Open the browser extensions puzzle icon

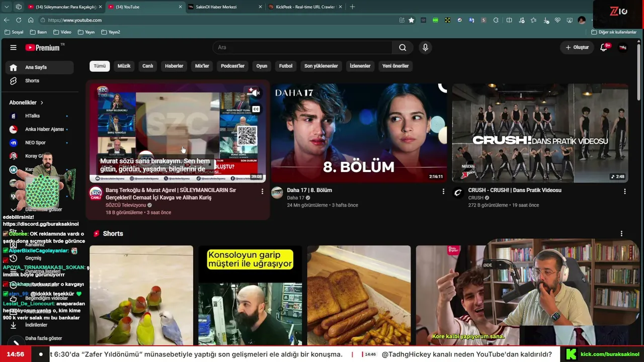click(496, 20)
